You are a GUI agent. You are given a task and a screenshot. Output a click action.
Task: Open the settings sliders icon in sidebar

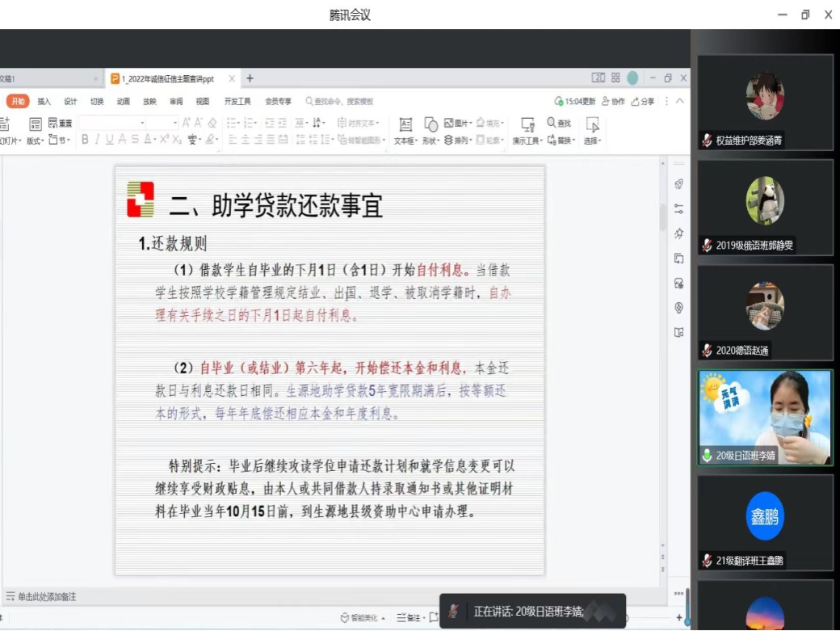679,209
